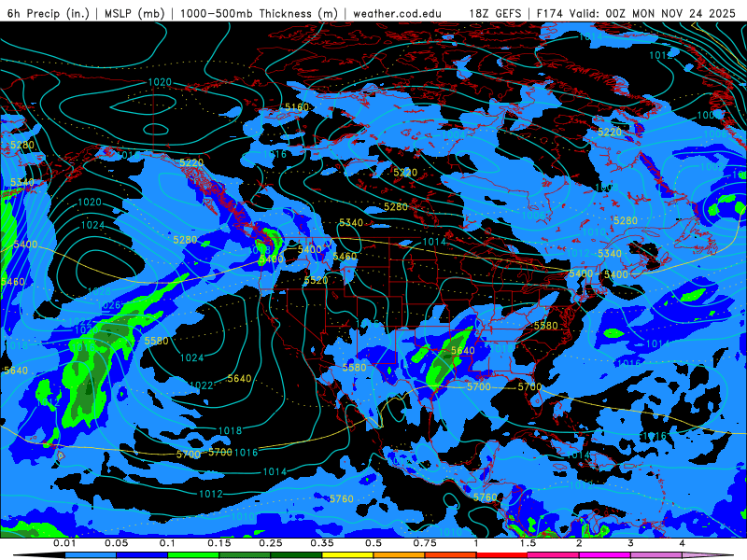
Task: Click the '0.35' legend value
Action: pos(322,543)
